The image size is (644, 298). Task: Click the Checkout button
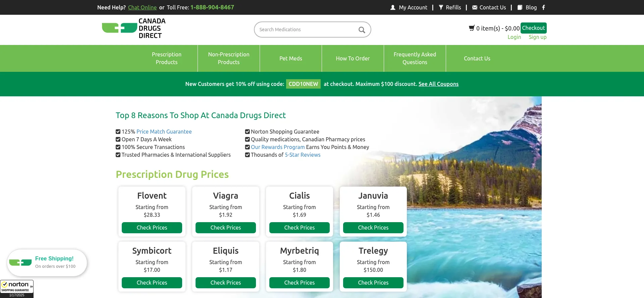533,28
